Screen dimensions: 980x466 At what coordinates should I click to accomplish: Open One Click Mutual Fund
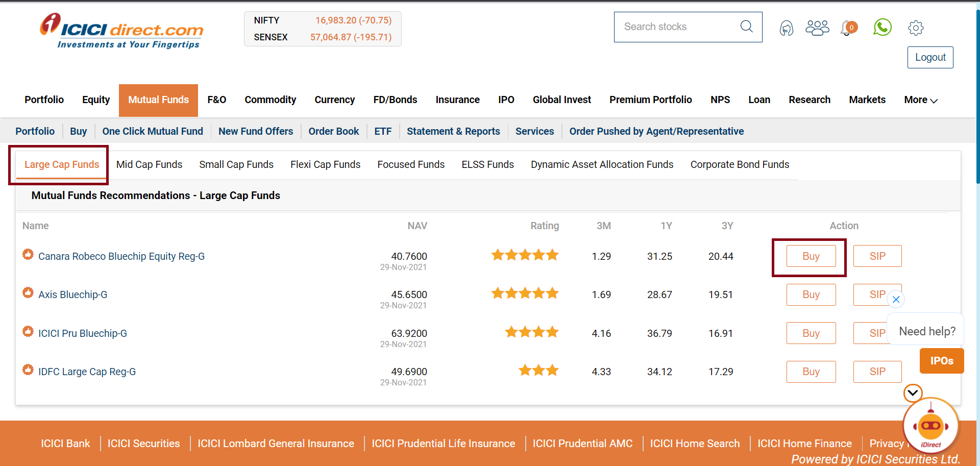153,132
